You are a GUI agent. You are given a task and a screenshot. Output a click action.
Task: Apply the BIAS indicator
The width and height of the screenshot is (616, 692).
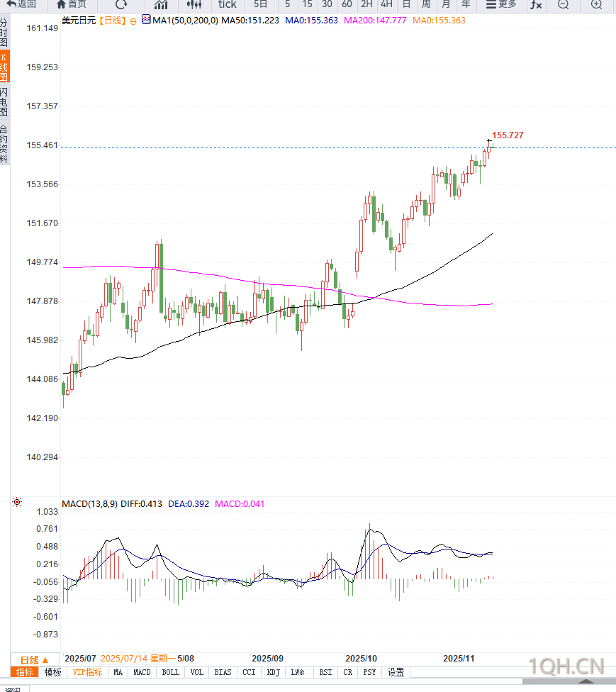pos(223,672)
